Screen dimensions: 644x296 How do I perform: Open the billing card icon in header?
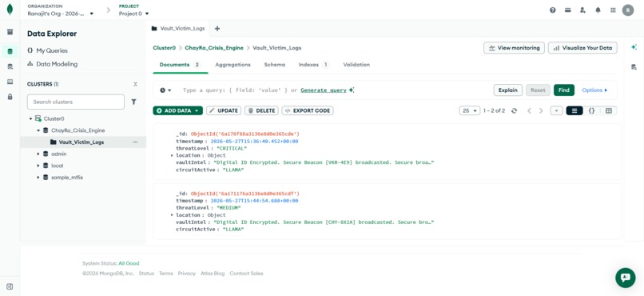567,10
